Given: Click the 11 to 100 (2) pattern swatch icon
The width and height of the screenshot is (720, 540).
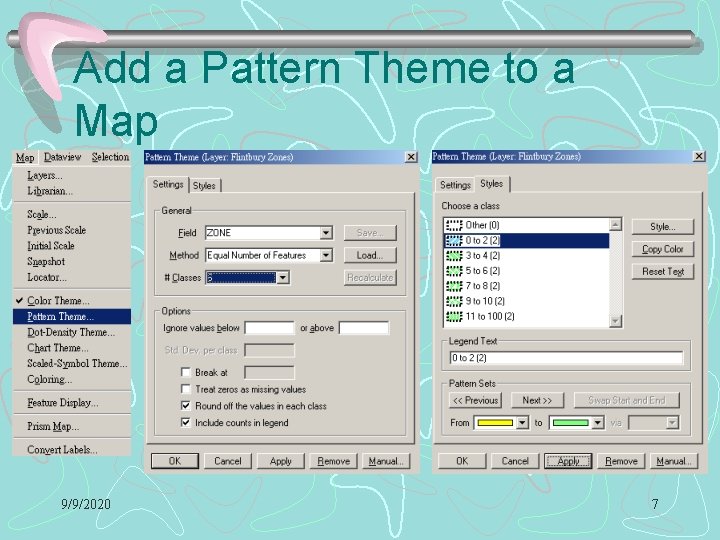Looking at the screenshot, I should [x=454, y=316].
